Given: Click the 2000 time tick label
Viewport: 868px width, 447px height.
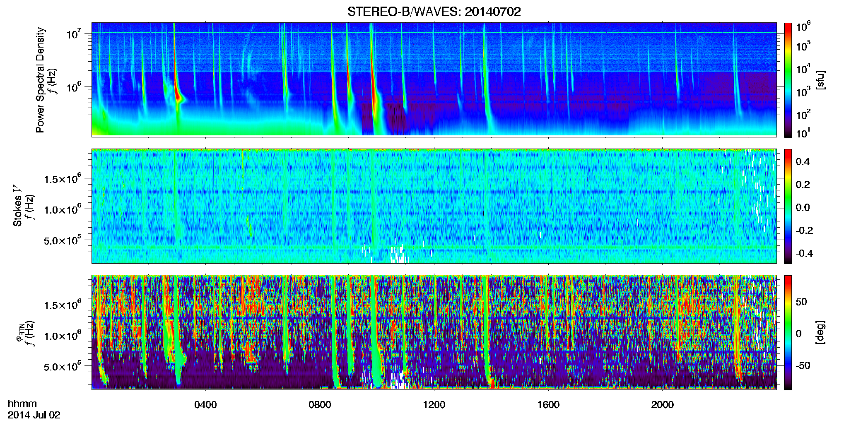Looking at the screenshot, I should pyautogui.click(x=662, y=404).
